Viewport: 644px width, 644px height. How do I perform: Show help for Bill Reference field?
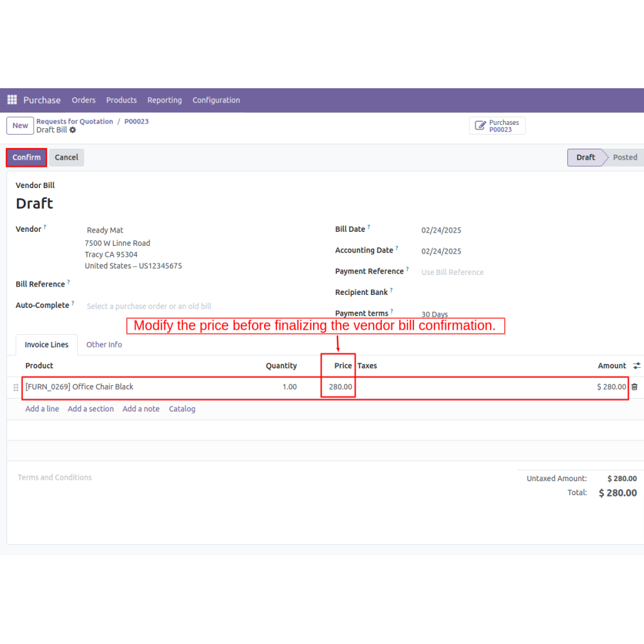pos(69,282)
